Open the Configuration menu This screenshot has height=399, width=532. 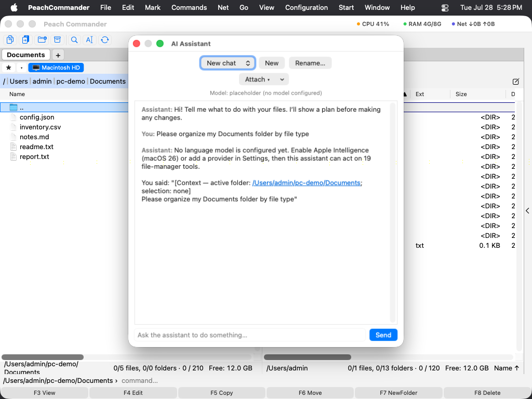point(307,7)
